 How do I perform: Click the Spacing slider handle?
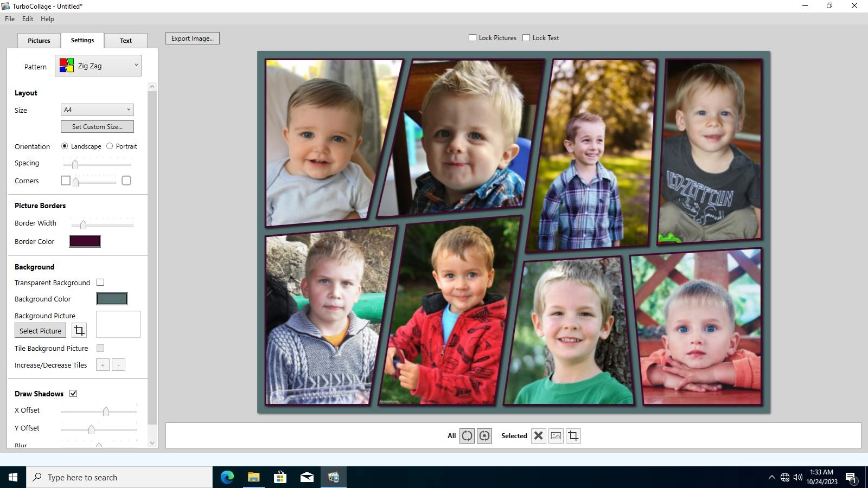coord(75,164)
